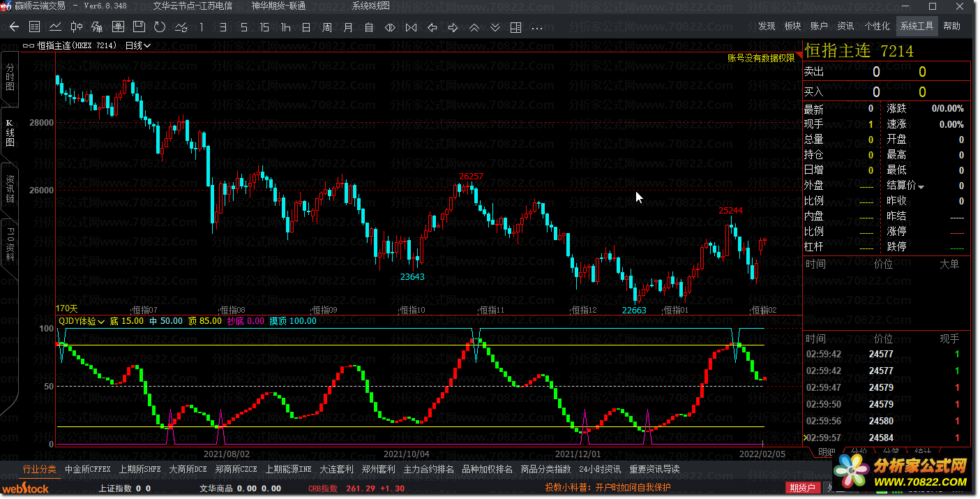This screenshot has width=980, height=499.
Task: Select the 行业分类 bottom tab
Action: (x=40, y=469)
